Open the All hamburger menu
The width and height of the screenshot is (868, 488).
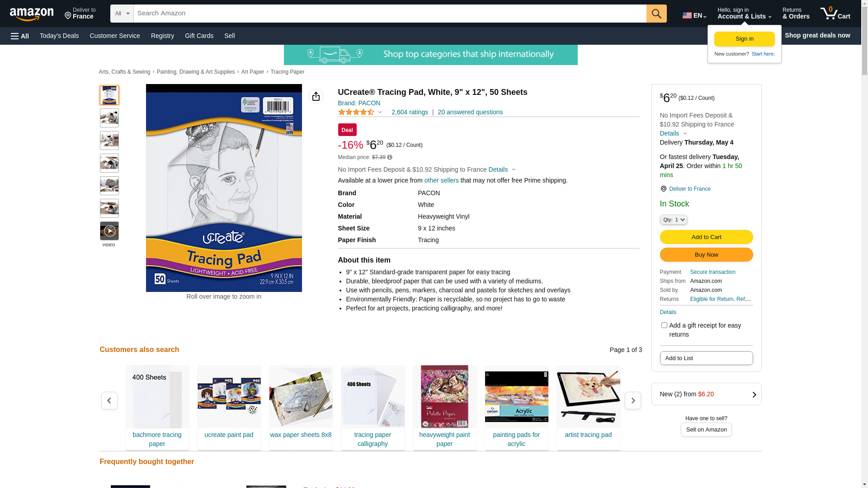(x=20, y=36)
